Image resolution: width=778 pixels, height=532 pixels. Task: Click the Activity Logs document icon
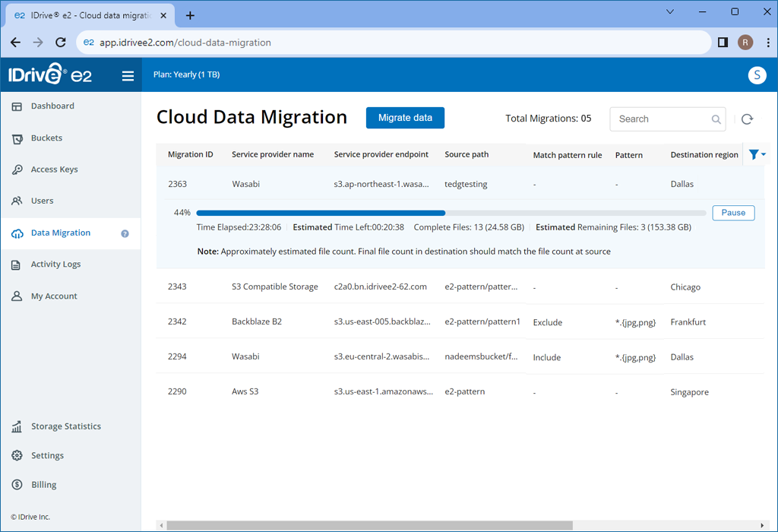click(x=16, y=264)
